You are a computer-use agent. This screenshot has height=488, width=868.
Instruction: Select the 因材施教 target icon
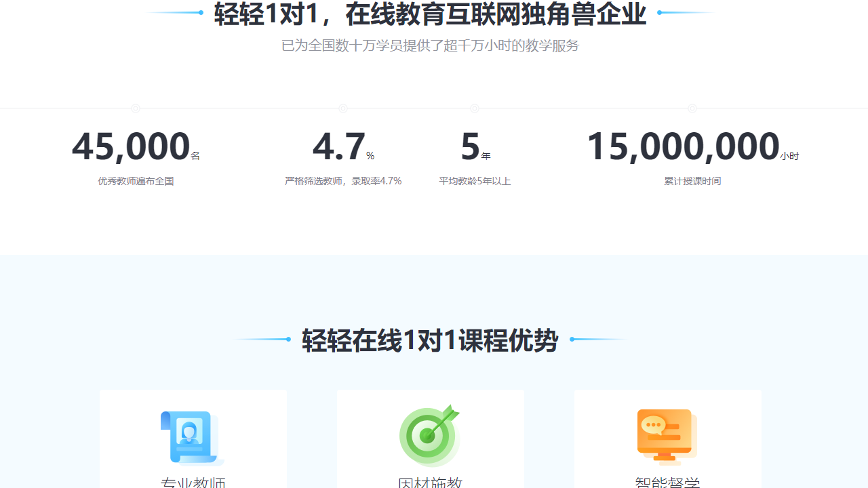pyautogui.click(x=430, y=436)
